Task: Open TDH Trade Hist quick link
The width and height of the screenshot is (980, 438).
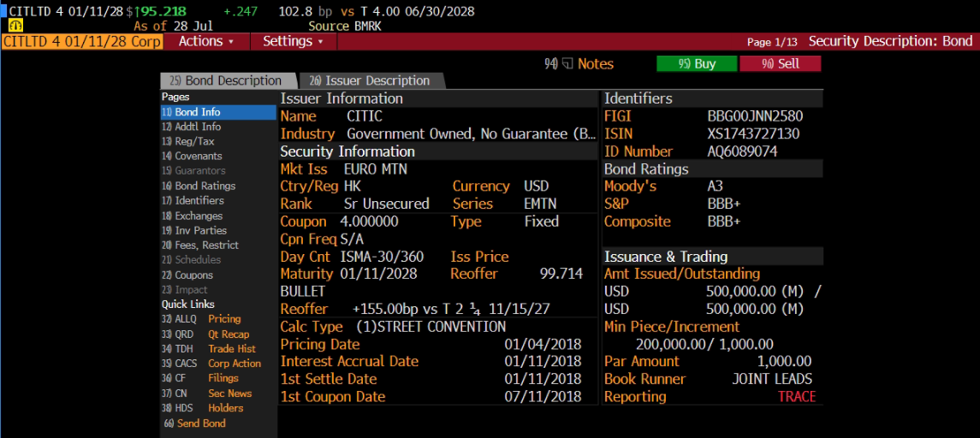Action: pyautogui.click(x=208, y=349)
